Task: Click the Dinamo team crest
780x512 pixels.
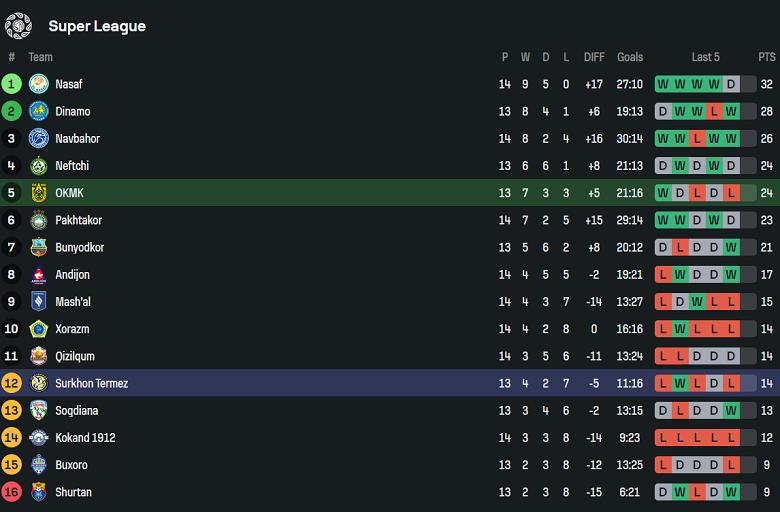Action: coord(39,111)
